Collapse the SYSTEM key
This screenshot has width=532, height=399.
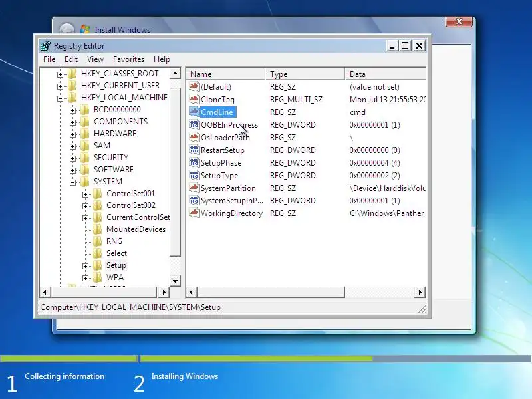[72, 182]
